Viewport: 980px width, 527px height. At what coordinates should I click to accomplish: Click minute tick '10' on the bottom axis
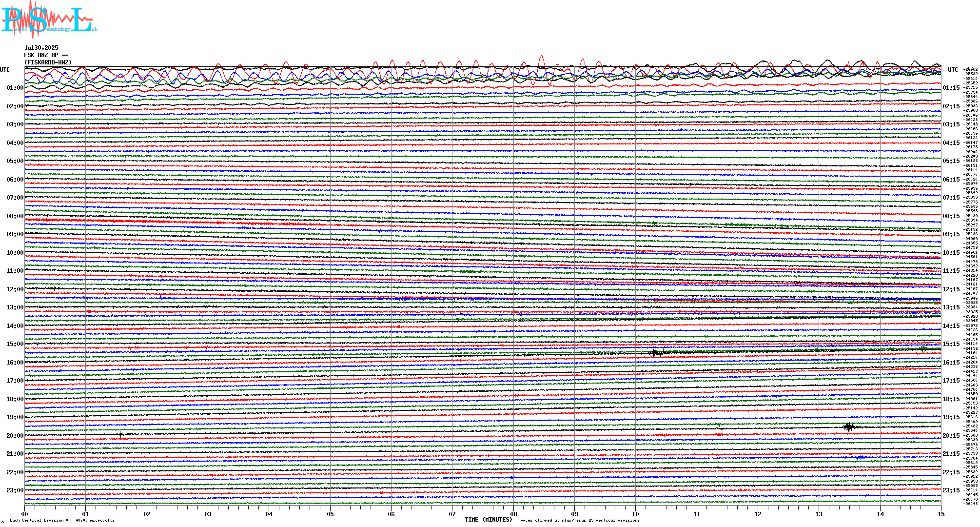636,514
